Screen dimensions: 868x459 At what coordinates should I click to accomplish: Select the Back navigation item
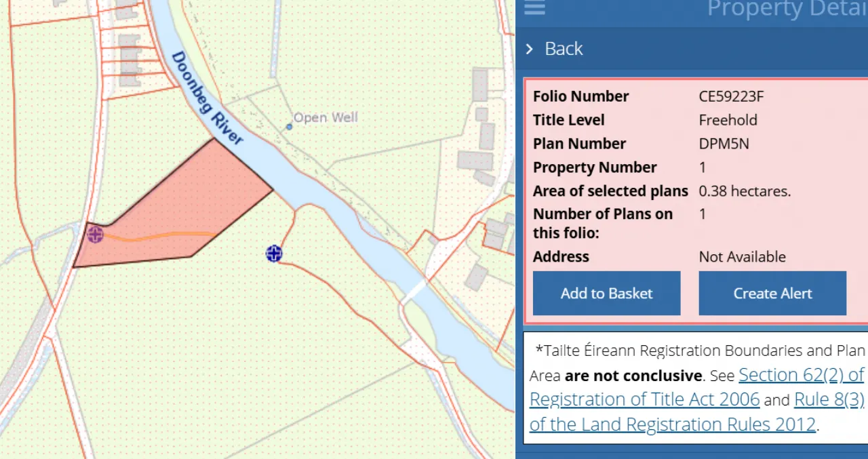pyautogui.click(x=563, y=48)
